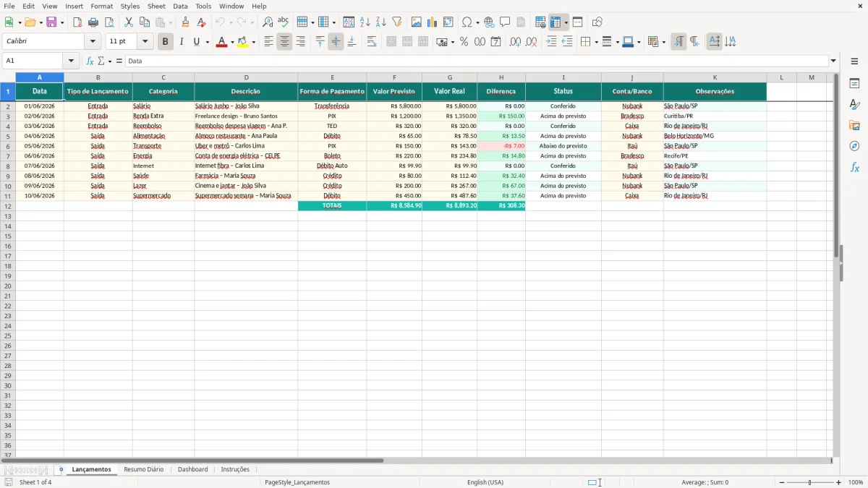The width and height of the screenshot is (868, 488).
Task: Apply red Font Color swatch
Action: [x=221, y=42]
